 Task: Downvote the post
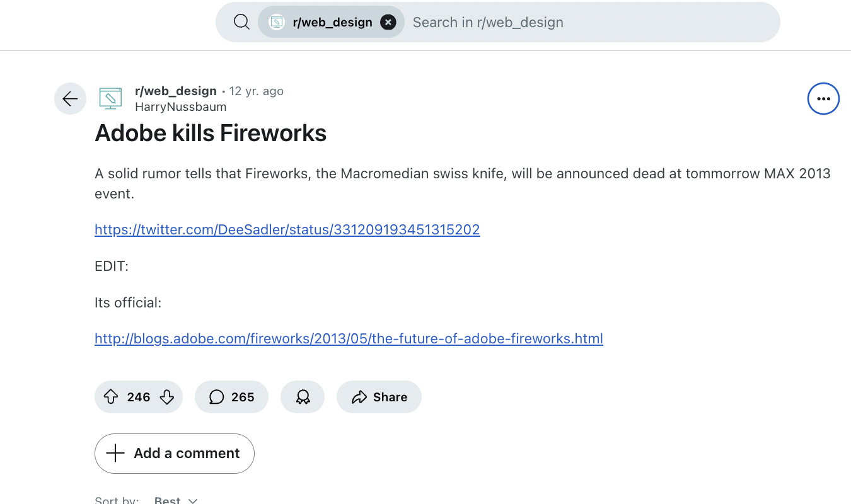tap(166, 397)
